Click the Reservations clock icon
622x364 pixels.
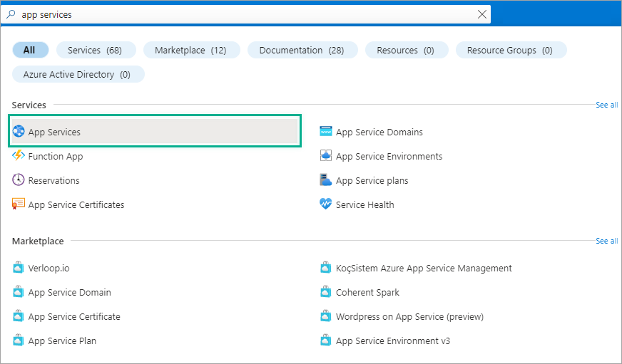[19, 180]
